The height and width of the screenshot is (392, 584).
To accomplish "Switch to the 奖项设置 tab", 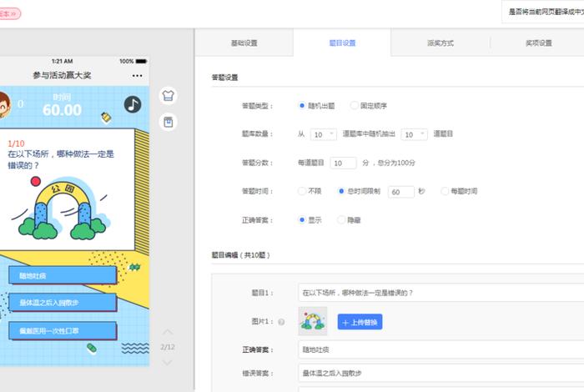I will (539, 43).
